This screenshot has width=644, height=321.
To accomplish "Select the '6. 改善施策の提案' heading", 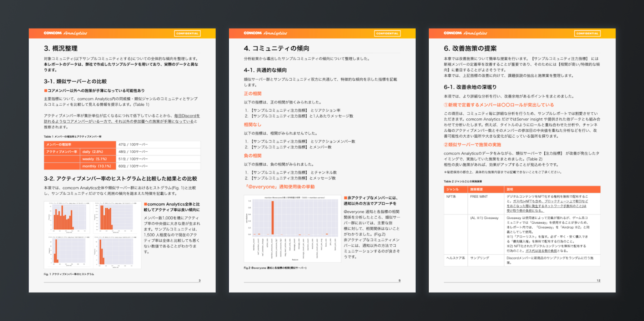I will pos(470,48).
